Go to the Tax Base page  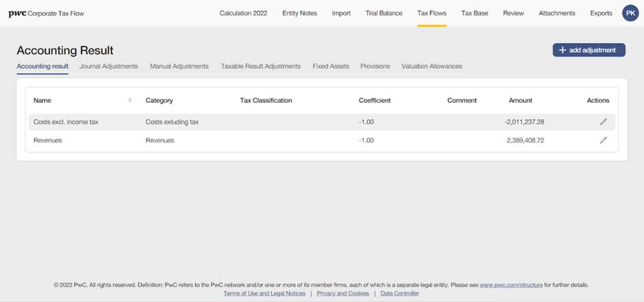[474, 13]
